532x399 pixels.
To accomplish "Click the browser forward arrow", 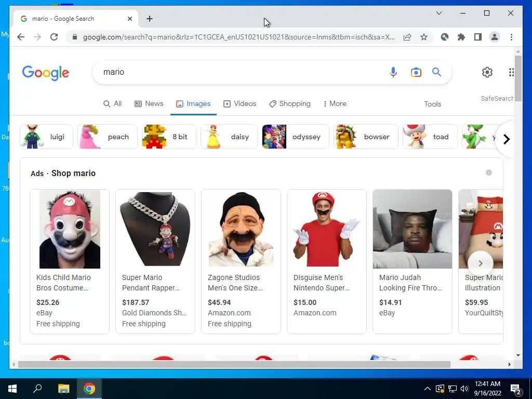I will tap(37, 37).
